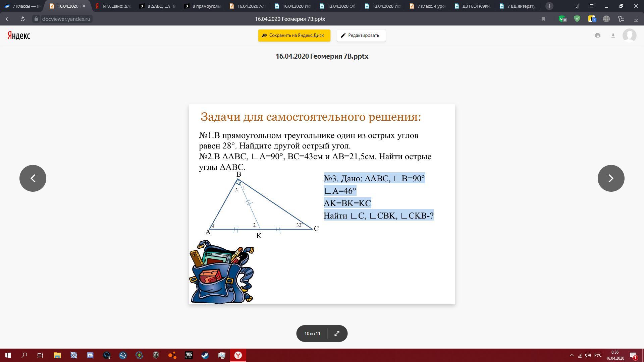Reload the current page
644x362 pixels.
[x=22, y=19]
